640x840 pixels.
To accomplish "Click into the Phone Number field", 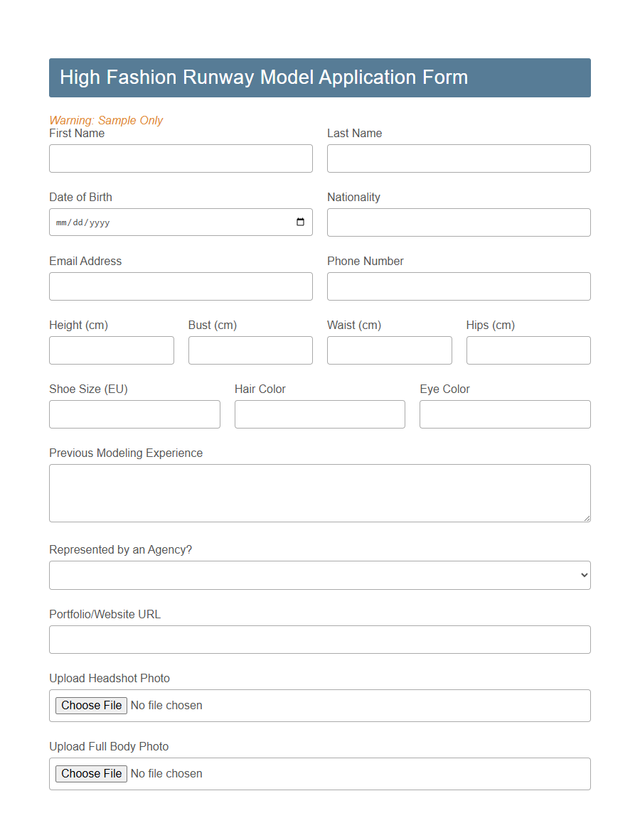I will pyautogui.click(x=458, y=286).
